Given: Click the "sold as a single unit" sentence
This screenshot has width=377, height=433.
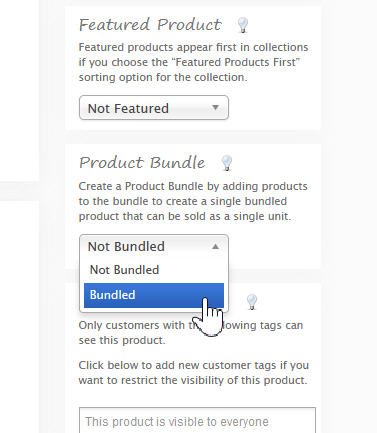Looking at the screenshot, I should point(185,216).
